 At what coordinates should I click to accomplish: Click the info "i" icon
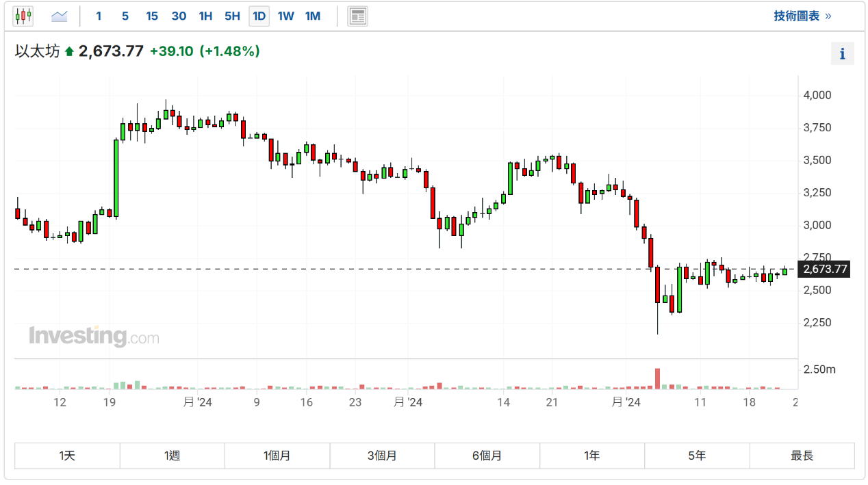coord(842,53)
